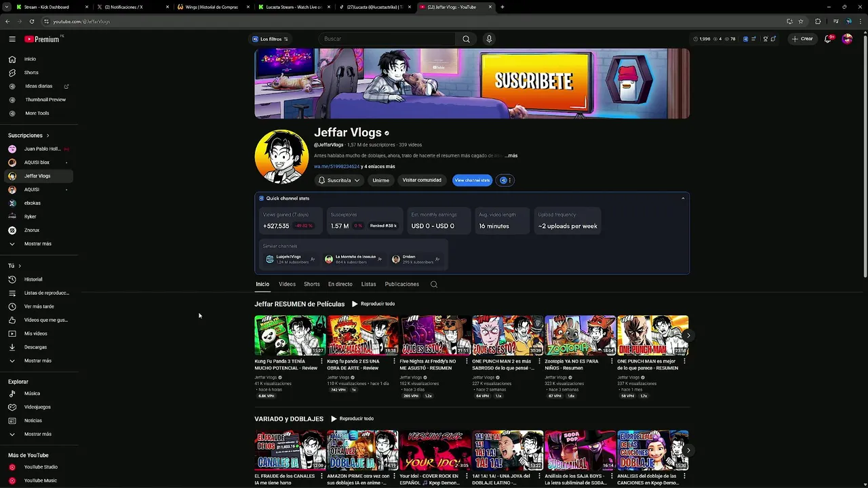Open the AQUISI blox subscription
868x488 pixels.
pos(39,162)
